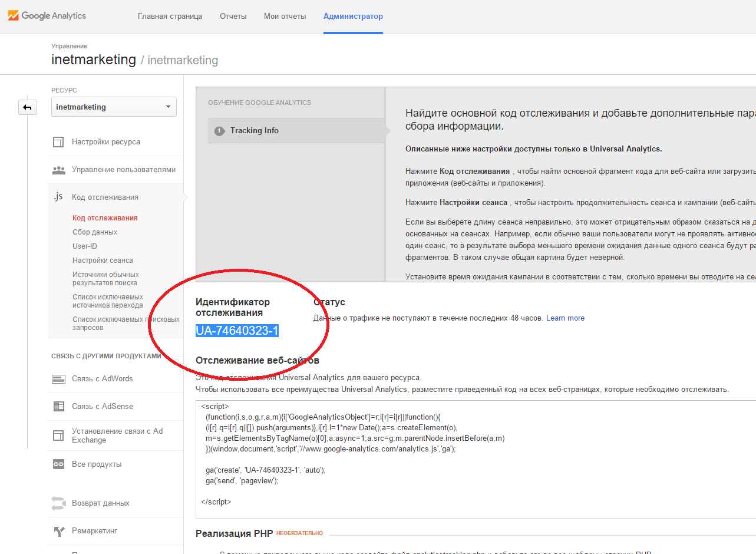Open Источники обычных результатов поиска

tap(105, 279)
